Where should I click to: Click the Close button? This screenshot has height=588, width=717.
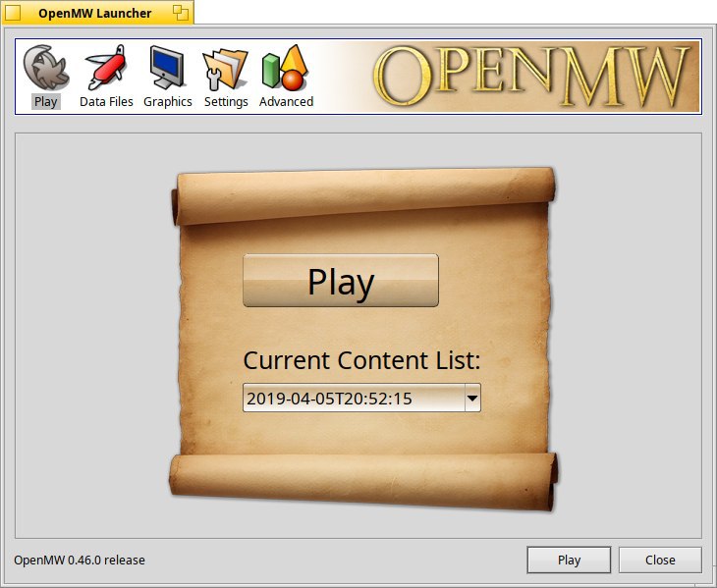[660, 560]
